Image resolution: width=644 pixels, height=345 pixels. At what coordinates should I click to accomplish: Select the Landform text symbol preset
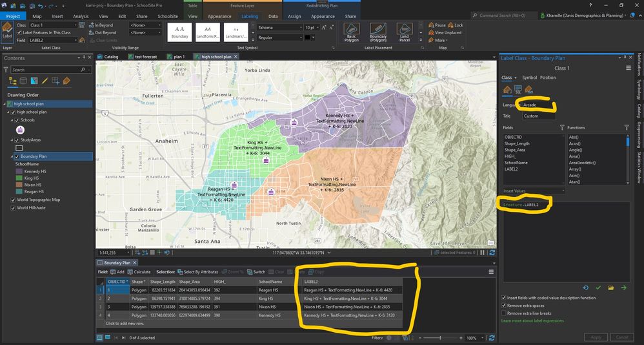(207, 32)
